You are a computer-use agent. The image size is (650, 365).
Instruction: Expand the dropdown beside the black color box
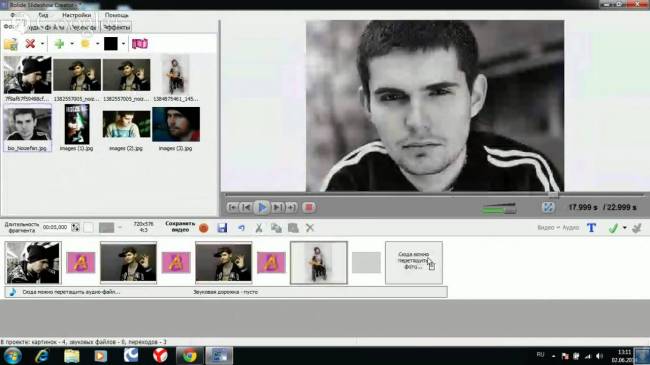[123, 44]
